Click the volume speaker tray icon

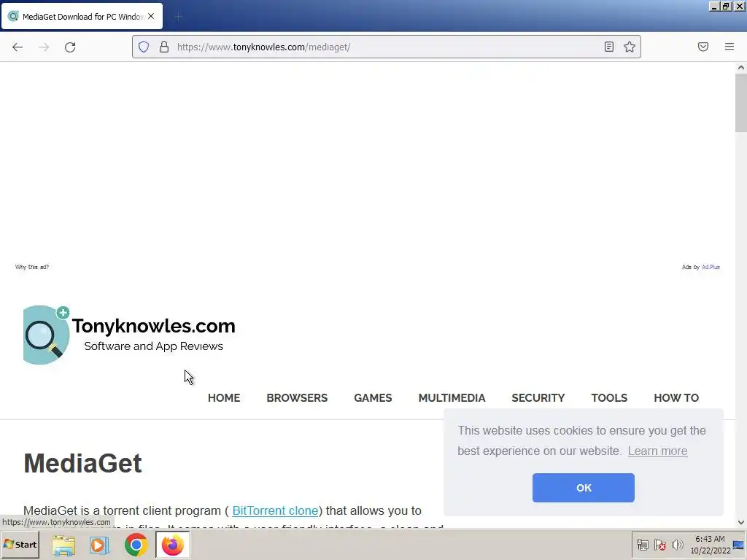(x=677, y=545)
